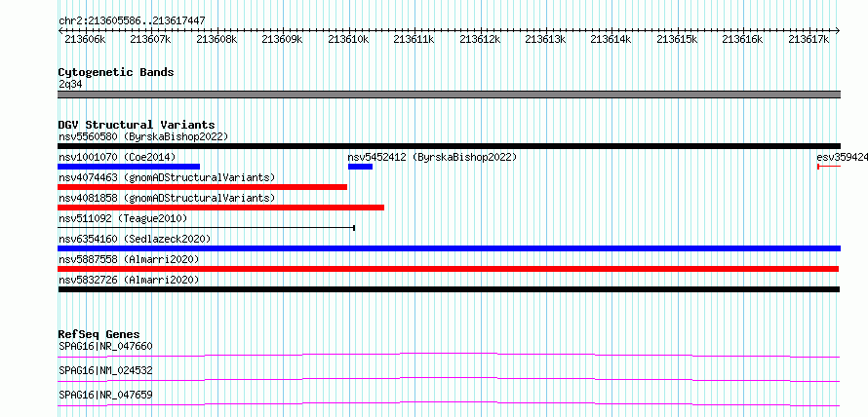Open nsv5832726 (Almarri2020) label
The width and height of the screenshot is (868, 417).
click(129, 280)
